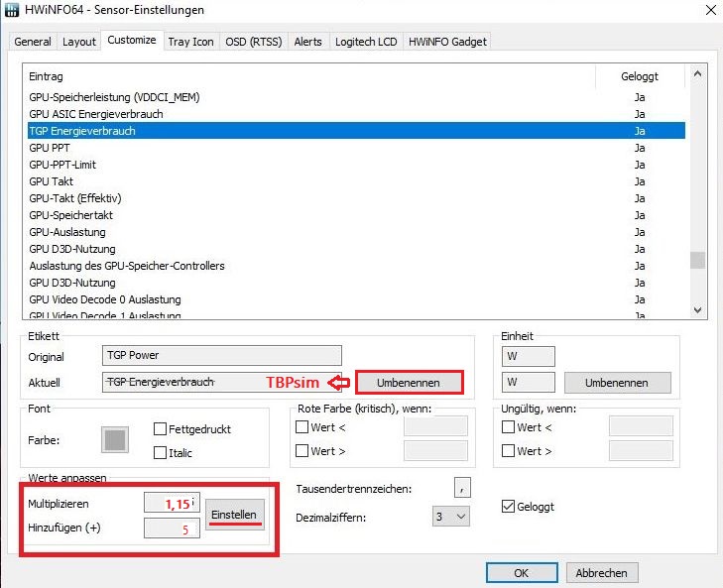Select GPU Video Decode 0 Auslastung row

coord(356,299)
